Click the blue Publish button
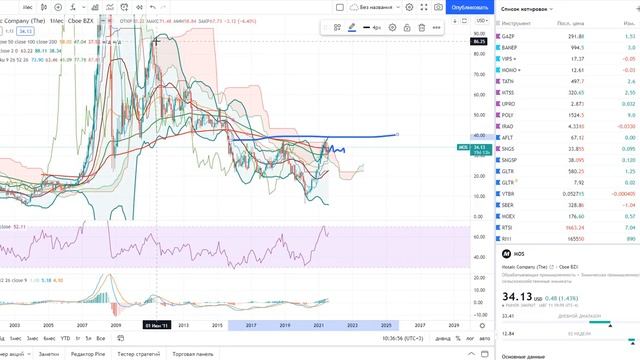The height and width of the screenshot is (360, 640). tap(470, 7)
